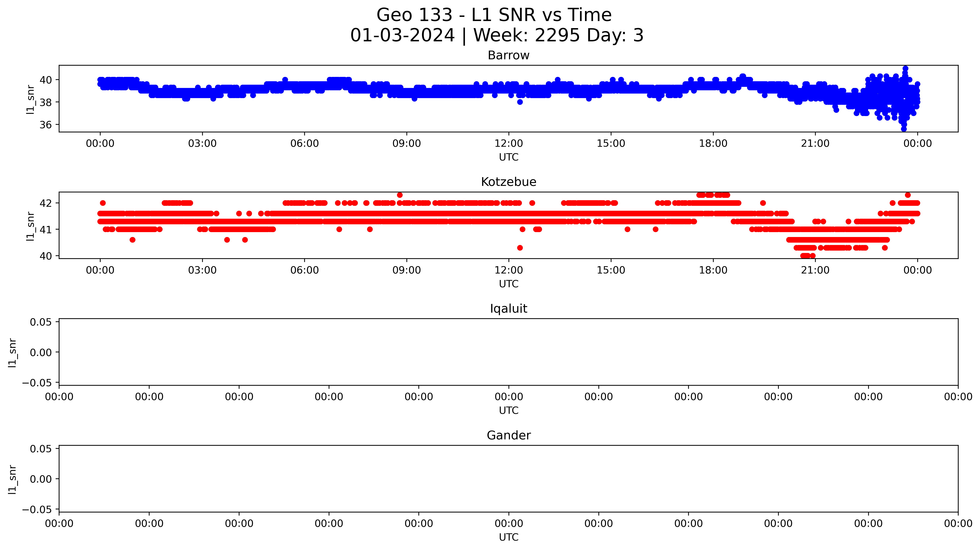The image size is (980, 550).
Task: Click the "01-03-2024 | Week: 2295 Day: 3" subtitle
Action: tap(497, 35)
